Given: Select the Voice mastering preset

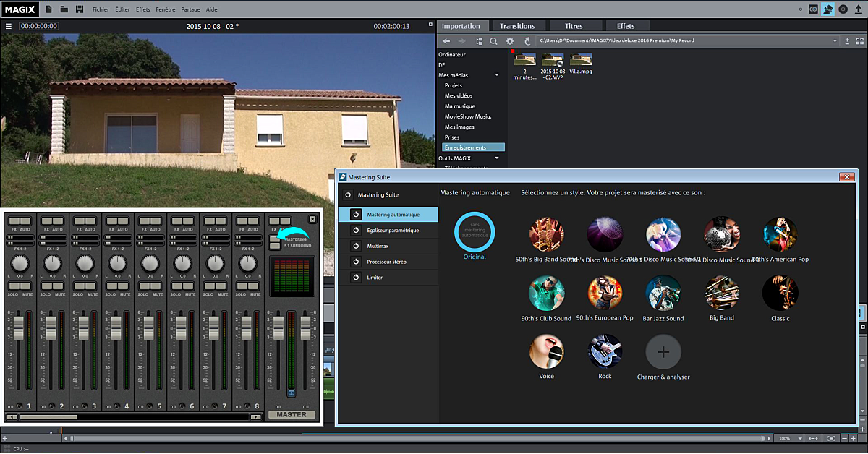Looking at the screenshot, I should click(x=547, y=352).
